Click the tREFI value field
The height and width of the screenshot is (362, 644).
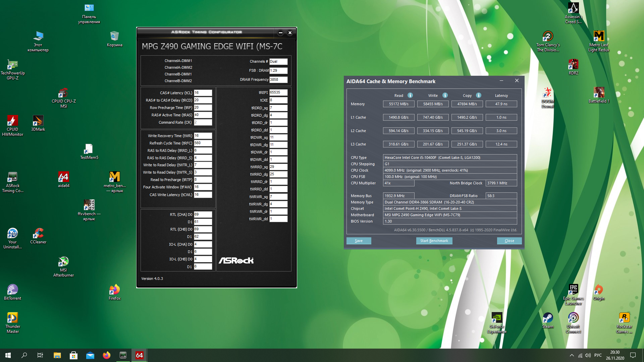pyautogui.click(x=278, y=93)
